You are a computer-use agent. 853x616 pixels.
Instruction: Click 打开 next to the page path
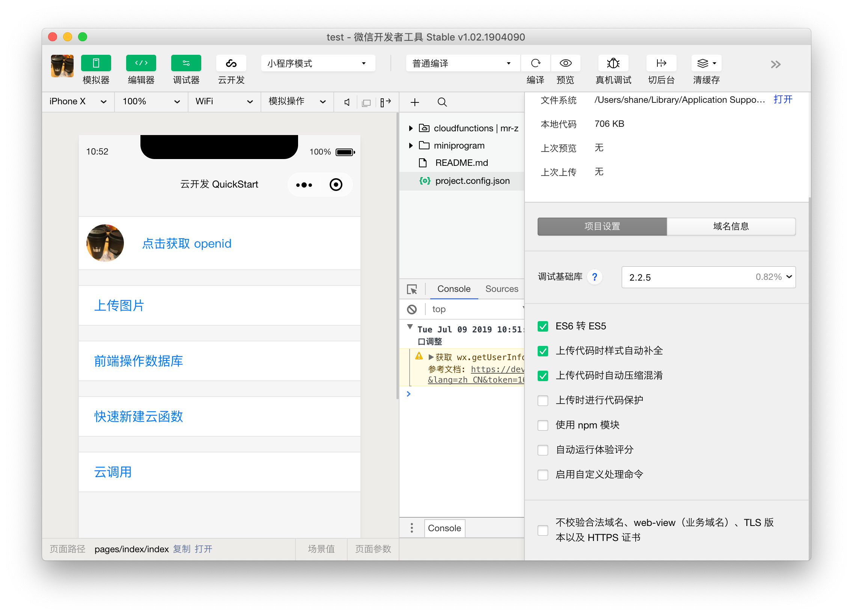coord(203,549)
